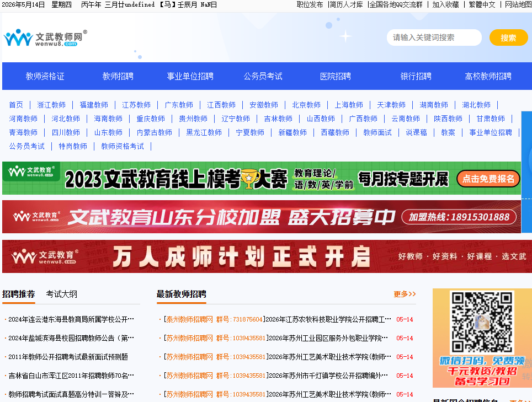This screenshot has height=402, width=532.
Task: Open 2024年连云港东海县教育局 article
Action: pyautogui.click(x=71, y=319)
